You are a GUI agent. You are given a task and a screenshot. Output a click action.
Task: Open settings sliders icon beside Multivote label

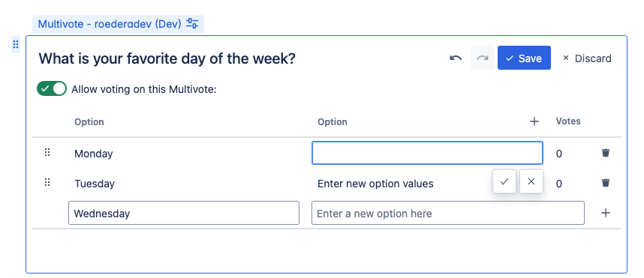(192, 23)
